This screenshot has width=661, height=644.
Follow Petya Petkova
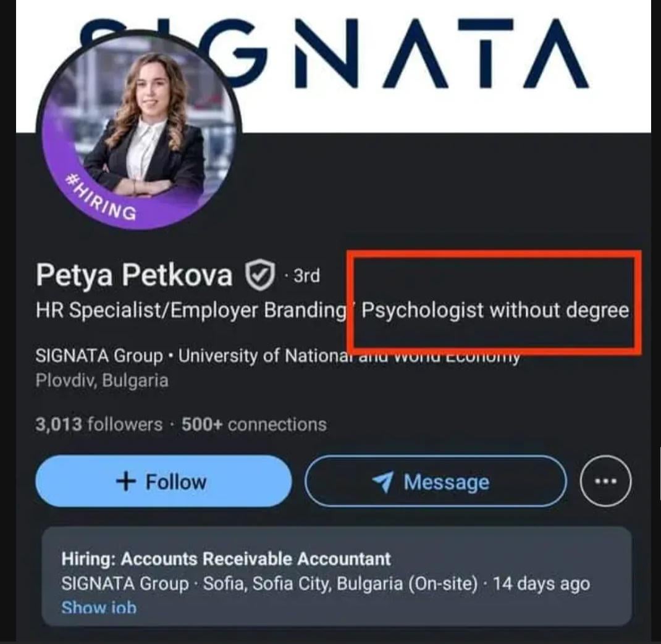pyautogui.click(x=163, y=481)
